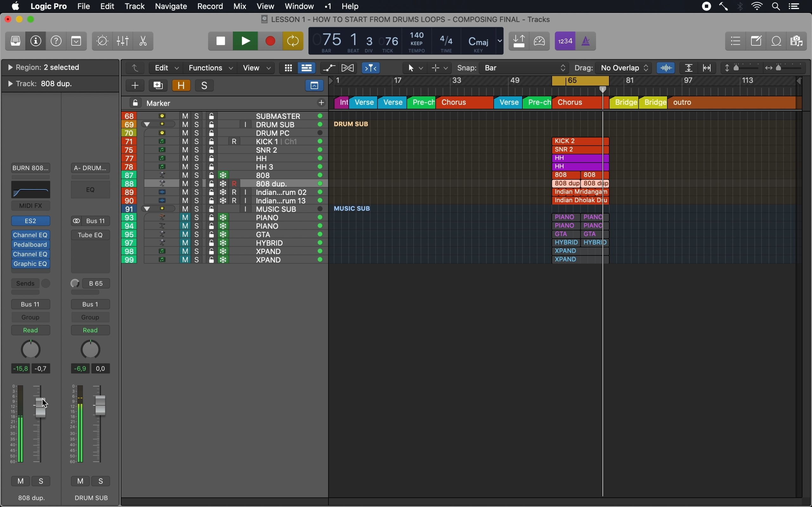The height and width of the screenshot is (507, 812).
Task: Open the Mix menu
Action: [x=239, y=6]
